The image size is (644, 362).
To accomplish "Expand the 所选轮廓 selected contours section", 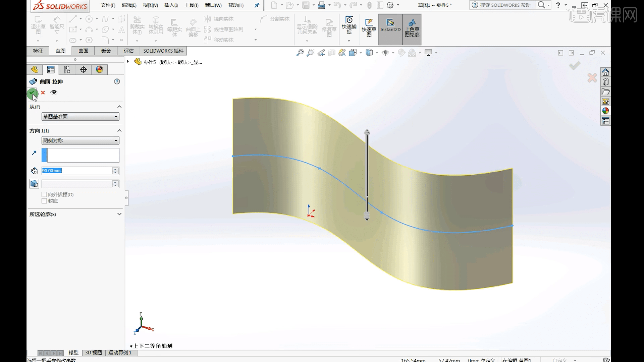I will [x=119, y=214].
